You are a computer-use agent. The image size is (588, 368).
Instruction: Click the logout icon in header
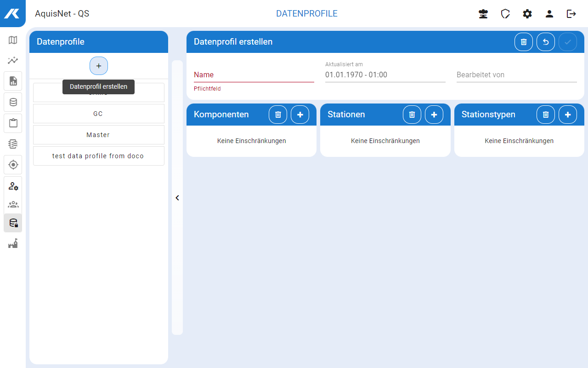pyautogui.click(x=571, y=14)
